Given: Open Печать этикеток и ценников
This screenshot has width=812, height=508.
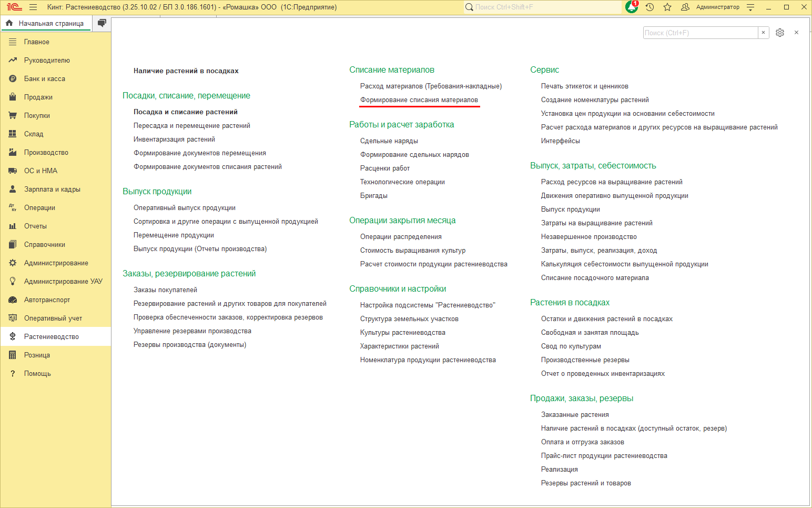Looking at the screenshot, I should click(x=585, y=86).
